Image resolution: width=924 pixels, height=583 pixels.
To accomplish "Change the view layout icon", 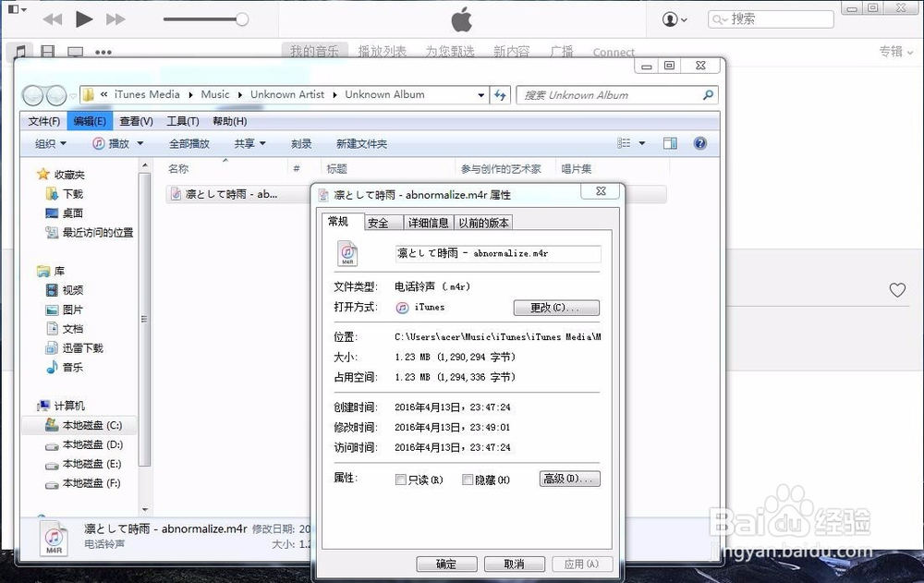I will pos(624,143).
